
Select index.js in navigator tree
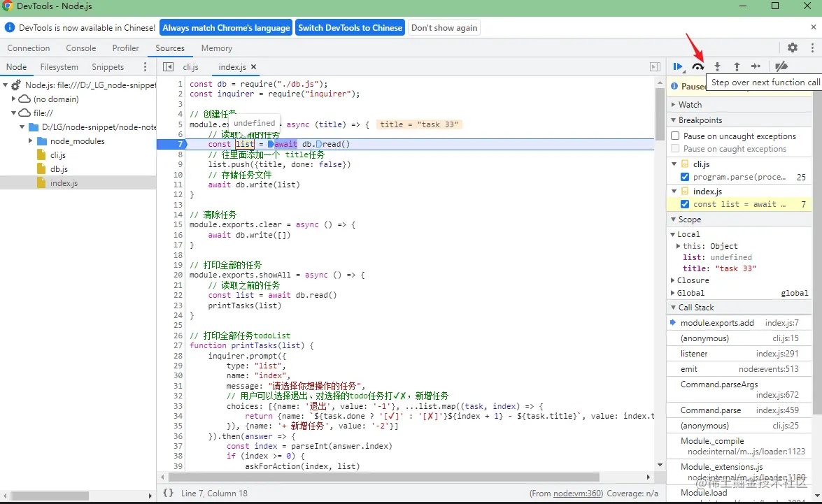(64, 183)
